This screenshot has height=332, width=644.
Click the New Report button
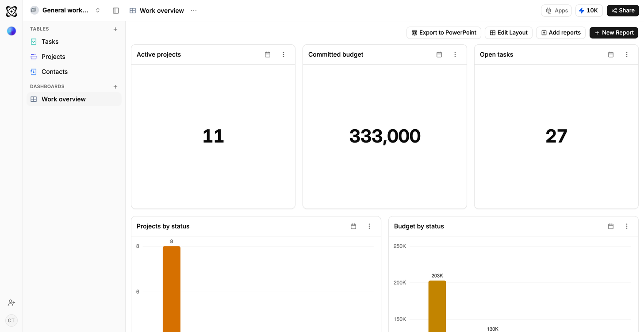(614, 33)
